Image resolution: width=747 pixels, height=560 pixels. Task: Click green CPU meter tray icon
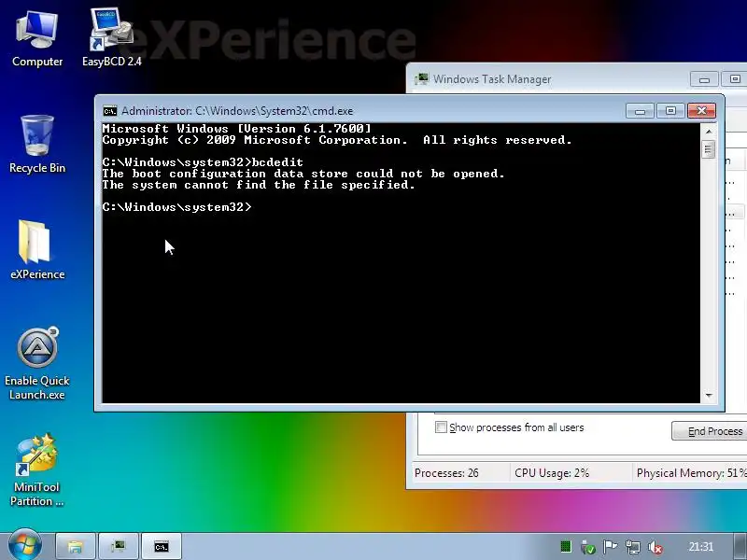point(566,547)
